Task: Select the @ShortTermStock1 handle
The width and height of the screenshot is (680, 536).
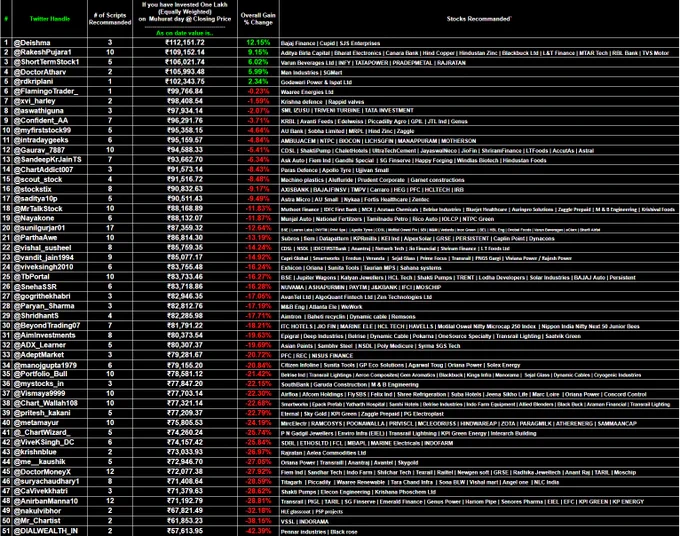Action: click(x=46, y=62)
